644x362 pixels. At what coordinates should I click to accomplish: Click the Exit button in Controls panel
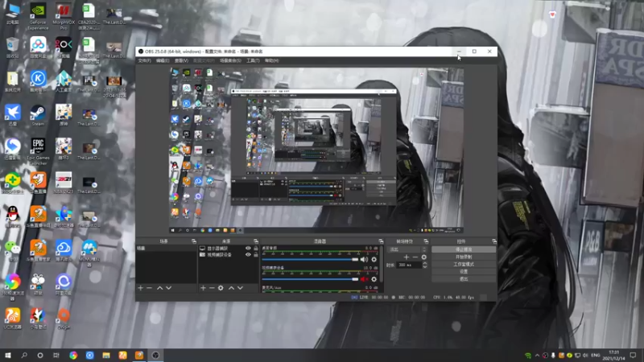tap(464, 279)
